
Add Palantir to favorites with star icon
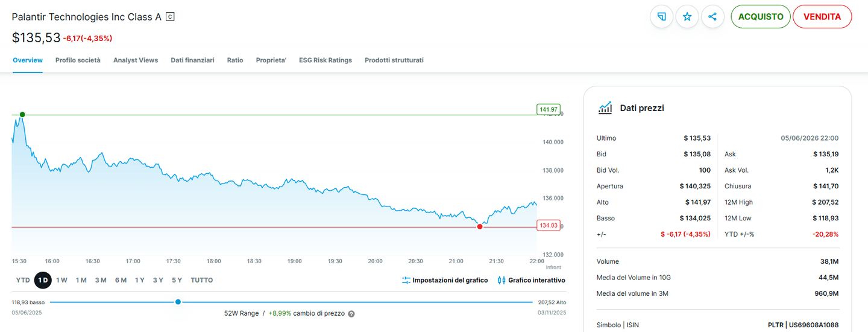[x=687, y=17]
